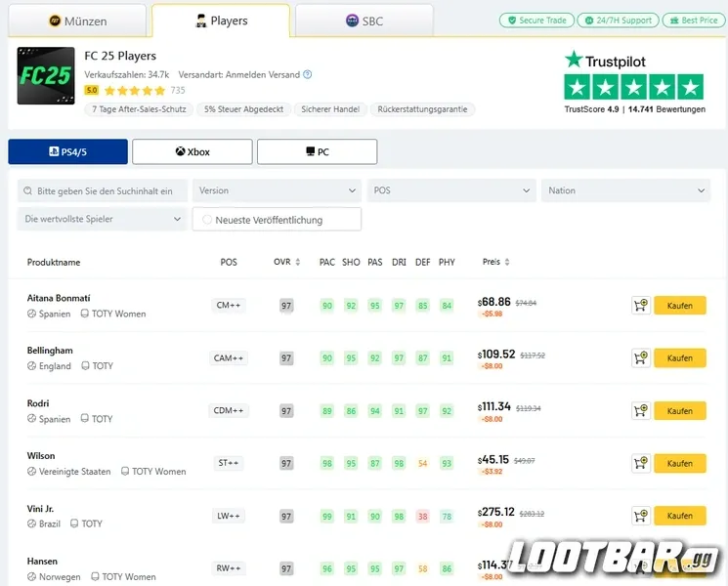Add Aitana Bonmatí to cart icon
This screenshot has width=728, height=586.
click(x=641, y=306)
